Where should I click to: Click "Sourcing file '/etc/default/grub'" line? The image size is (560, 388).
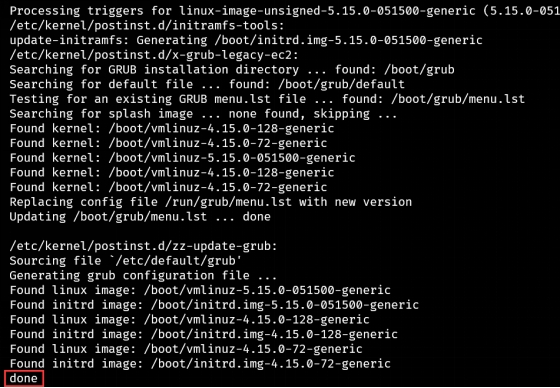pos(126,261)
